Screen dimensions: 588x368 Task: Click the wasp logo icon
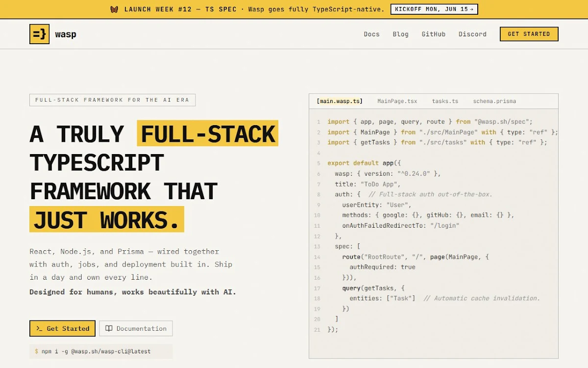click(39, 34)
